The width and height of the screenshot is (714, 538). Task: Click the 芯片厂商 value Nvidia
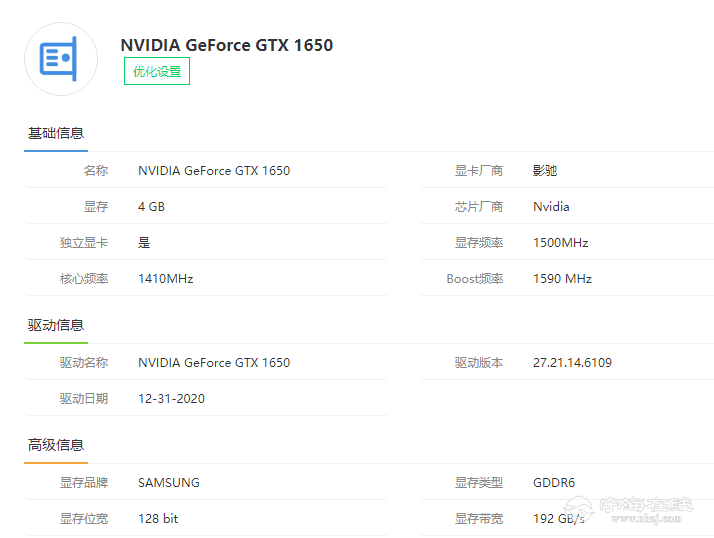[551, 207]
